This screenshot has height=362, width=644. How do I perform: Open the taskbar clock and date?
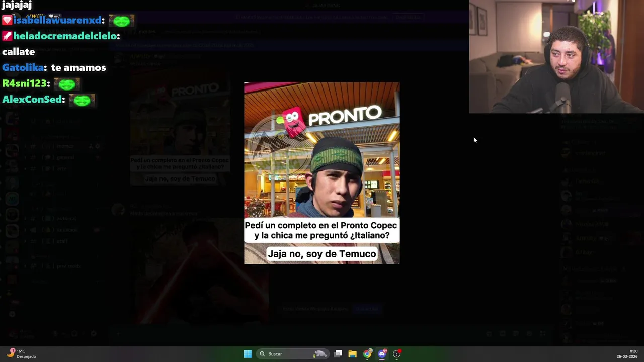pyautogui.click(x=627, y=354)
